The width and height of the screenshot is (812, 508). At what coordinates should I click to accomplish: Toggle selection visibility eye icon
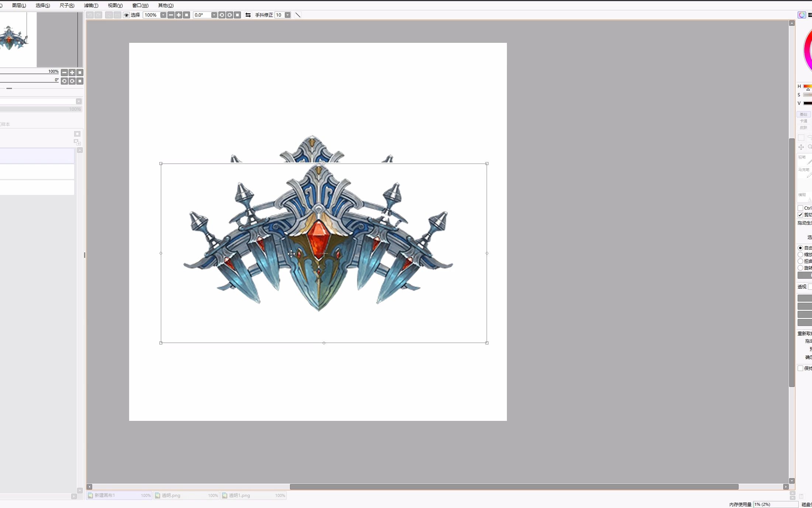[127, 15]
